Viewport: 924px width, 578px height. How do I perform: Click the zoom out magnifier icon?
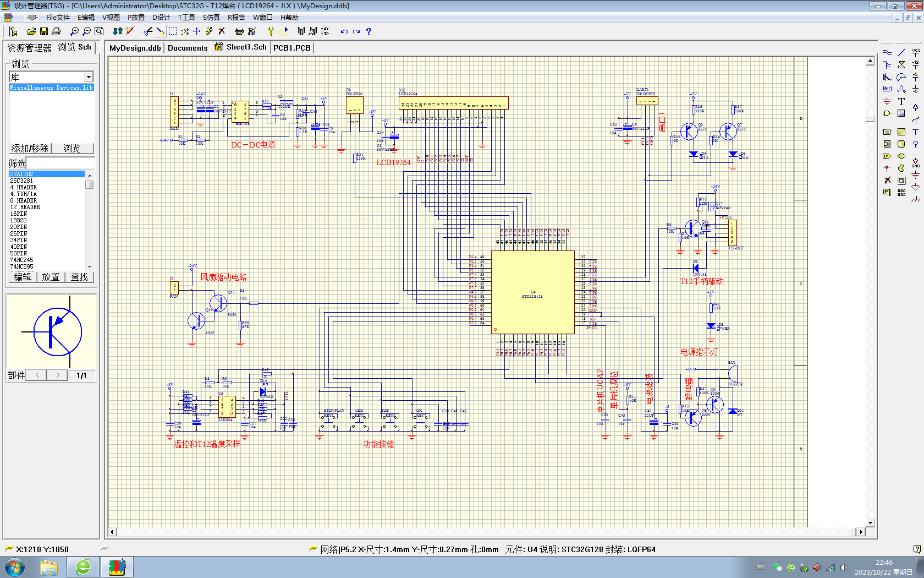86,31
